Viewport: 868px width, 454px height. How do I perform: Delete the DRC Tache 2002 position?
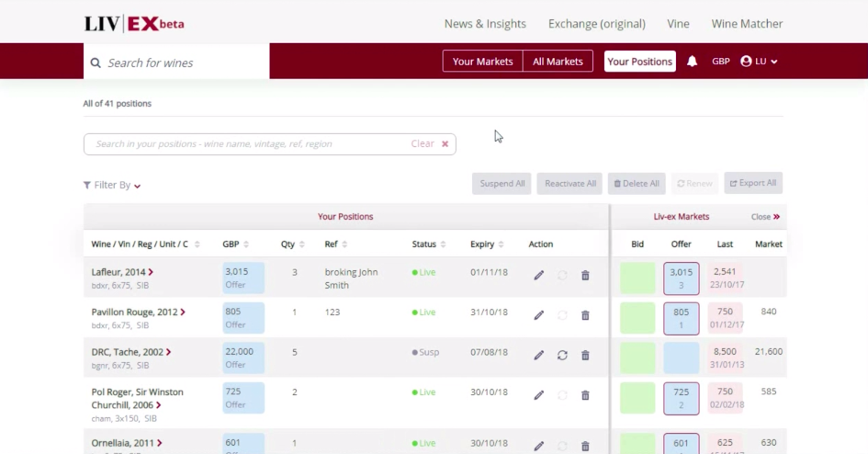(x=585, y=355)
